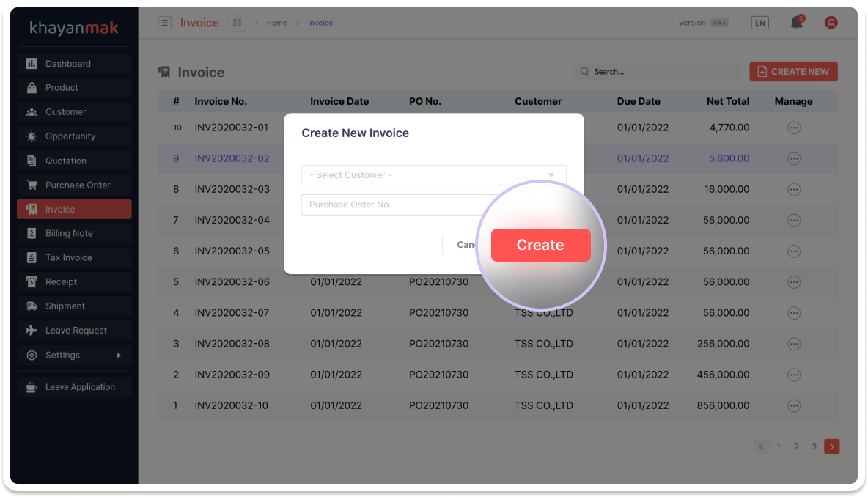Open manage options for invoice INV2020032-01
This screenshot has height=497, width=868.
[x=793, y=128]
